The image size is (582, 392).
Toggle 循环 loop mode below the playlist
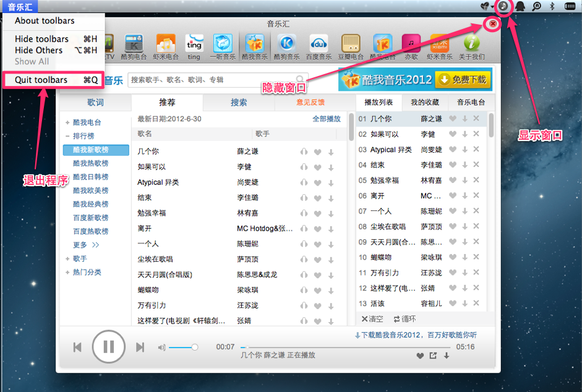[x=404, y=319]
